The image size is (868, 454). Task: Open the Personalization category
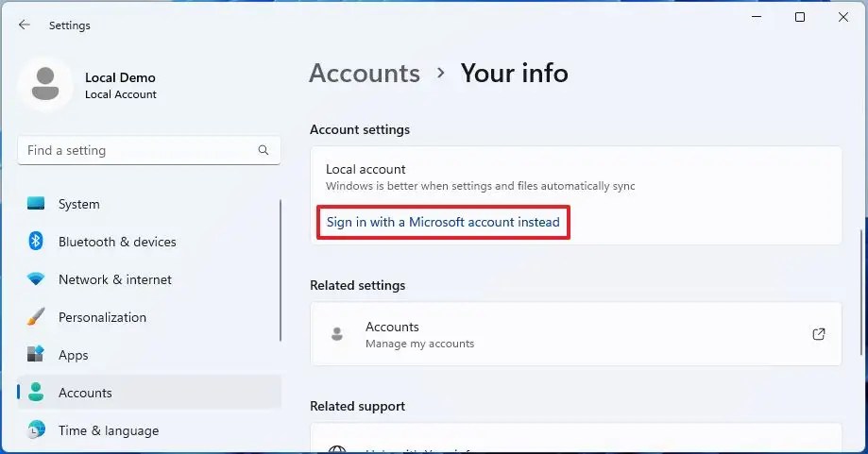149,317
